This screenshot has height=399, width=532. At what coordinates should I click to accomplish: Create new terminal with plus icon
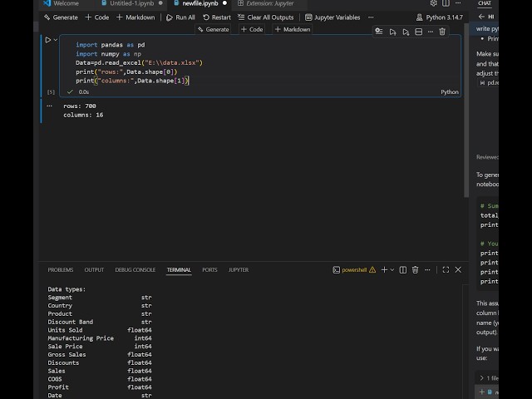coord(384,269)
